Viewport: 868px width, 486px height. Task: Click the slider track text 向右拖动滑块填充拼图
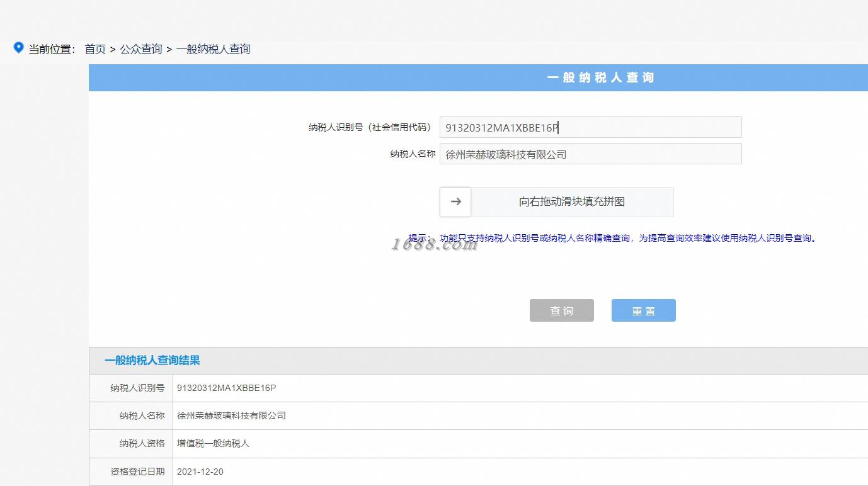pos(572,201)
